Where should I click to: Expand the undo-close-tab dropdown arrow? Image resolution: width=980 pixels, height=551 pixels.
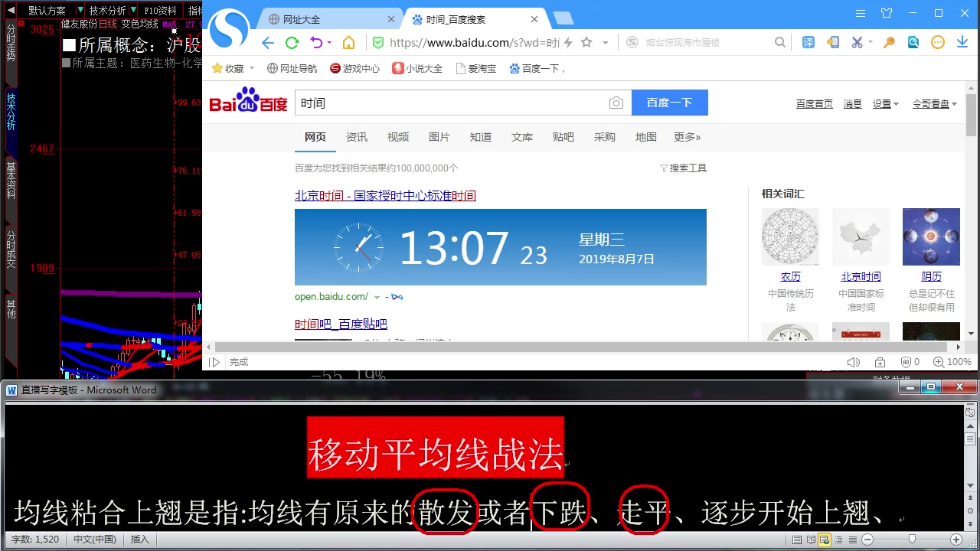pyautogui.click(x=329, y=43)
